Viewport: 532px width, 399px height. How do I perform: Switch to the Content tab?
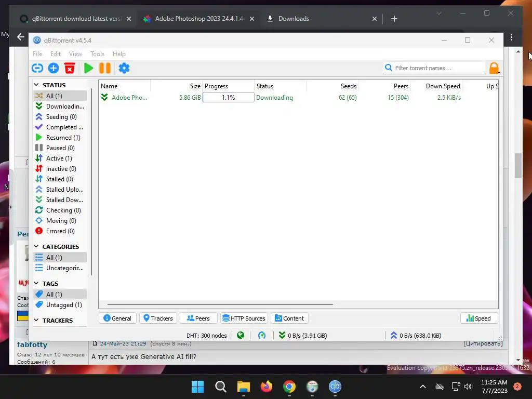click(289, 318)
